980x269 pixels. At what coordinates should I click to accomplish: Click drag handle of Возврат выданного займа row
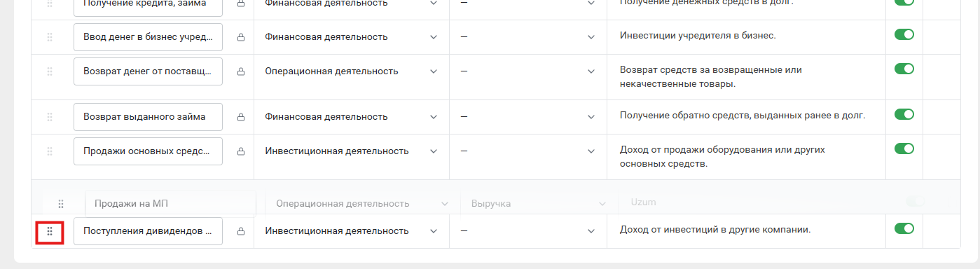point(50,117)
